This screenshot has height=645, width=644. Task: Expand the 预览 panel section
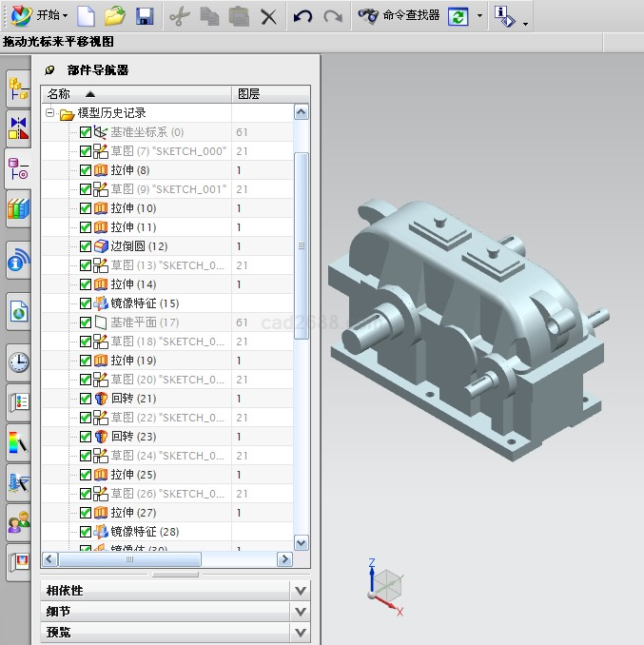301,633
